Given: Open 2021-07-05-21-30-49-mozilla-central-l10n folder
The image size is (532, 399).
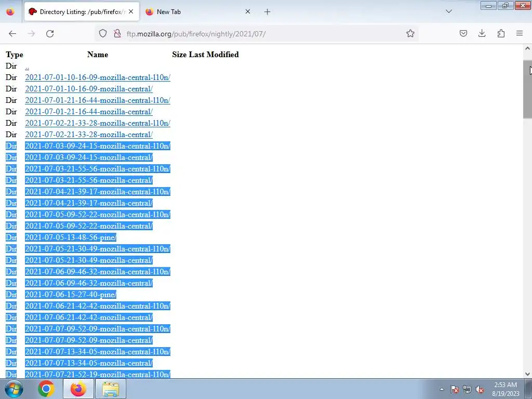Looking at the screenshot, I should (97, 249).
